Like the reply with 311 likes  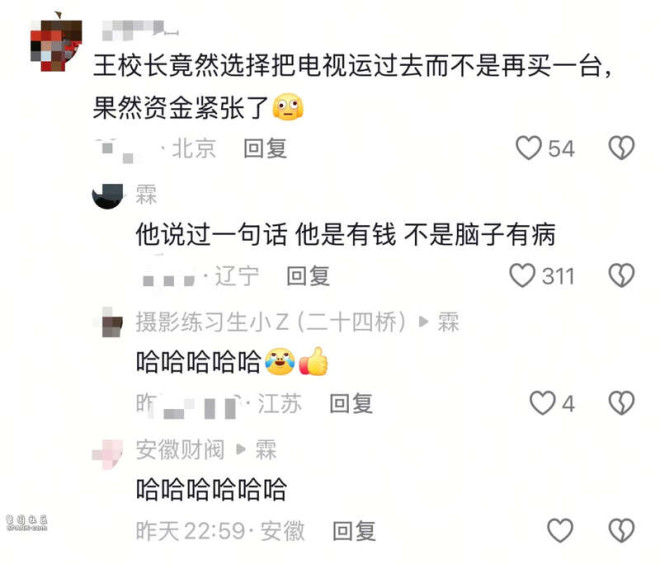(522, 276)
